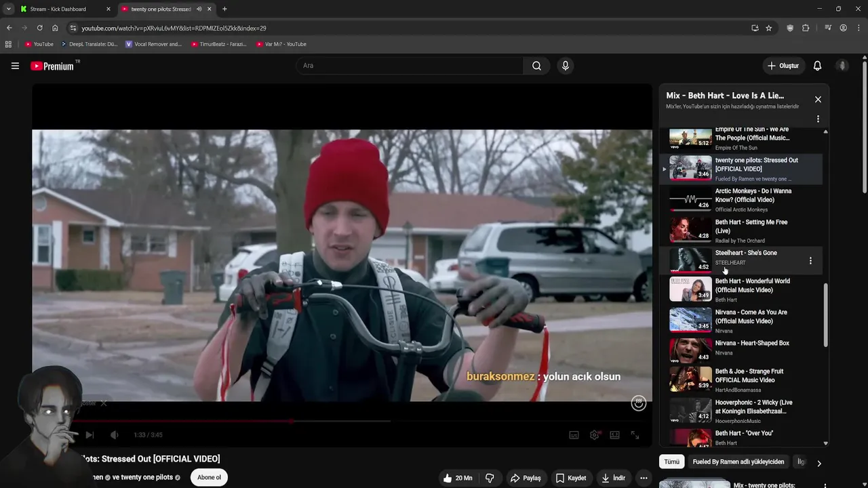Open Mix playlist more options menu
The width and height of the screenshot is (868, 488).
pos(818,119)
